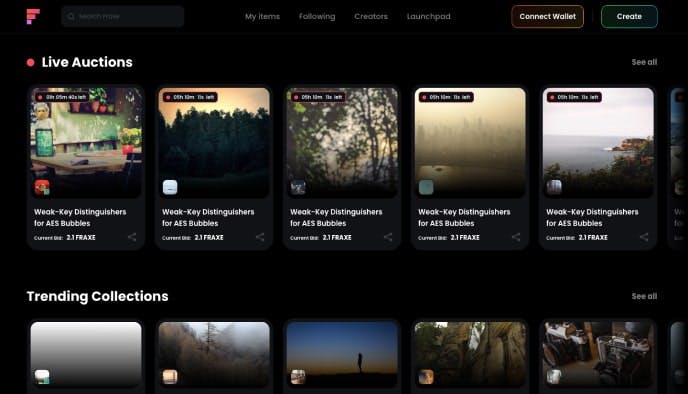Open the dusk silhouette person collection
Viewport: 688px width, 394px height.
tap(342, 355)
